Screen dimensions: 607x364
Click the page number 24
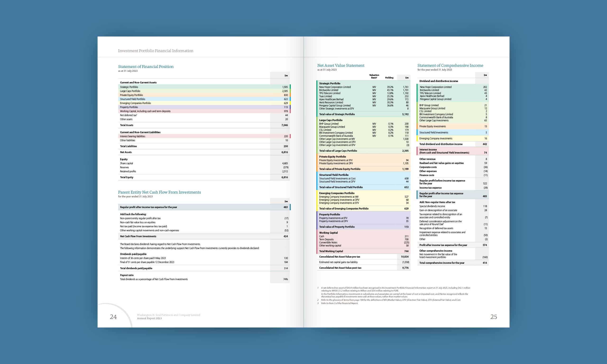[113, 317]
